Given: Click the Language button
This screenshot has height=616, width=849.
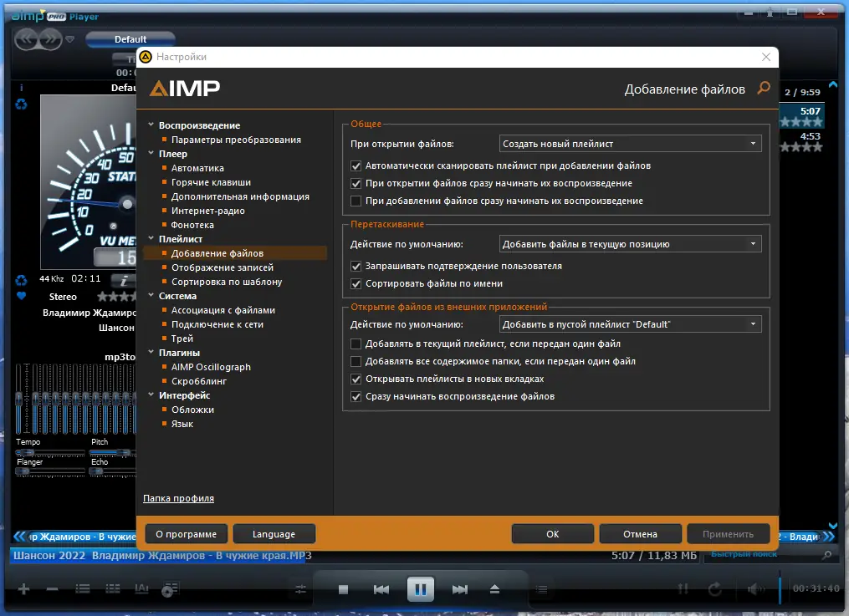Looking at the screenshot, I should coord(274,534).
